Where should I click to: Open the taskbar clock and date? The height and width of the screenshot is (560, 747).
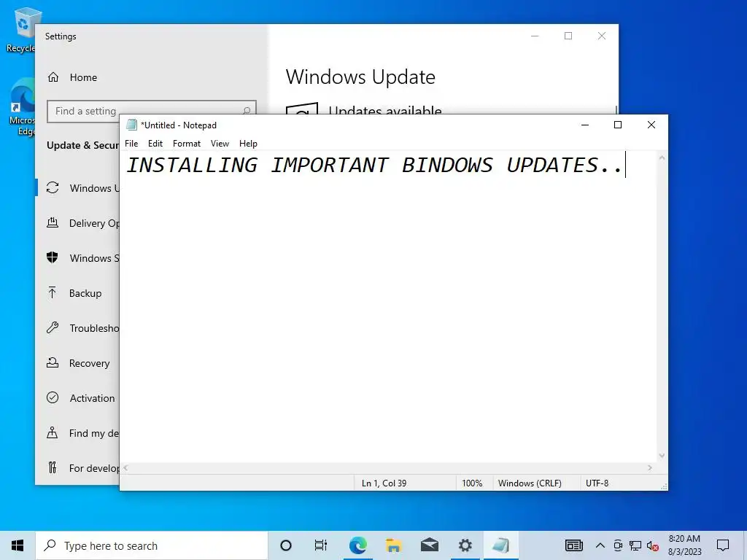684,545
